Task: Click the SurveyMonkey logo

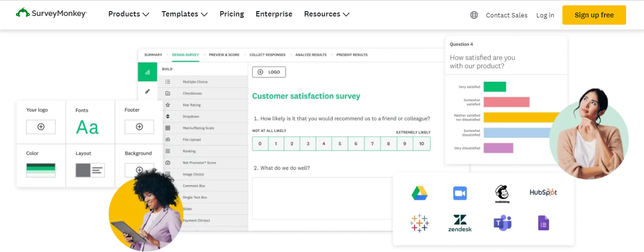Action: pyautogui.click(x=51, y=13)
